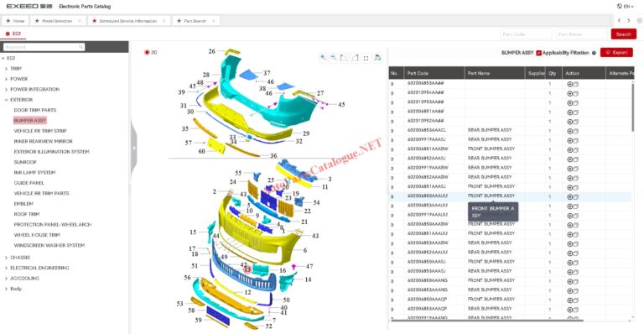Viewport: 644px width, 334px height.
Task: Focus the Part Code input field
Action: coord(526,34)
